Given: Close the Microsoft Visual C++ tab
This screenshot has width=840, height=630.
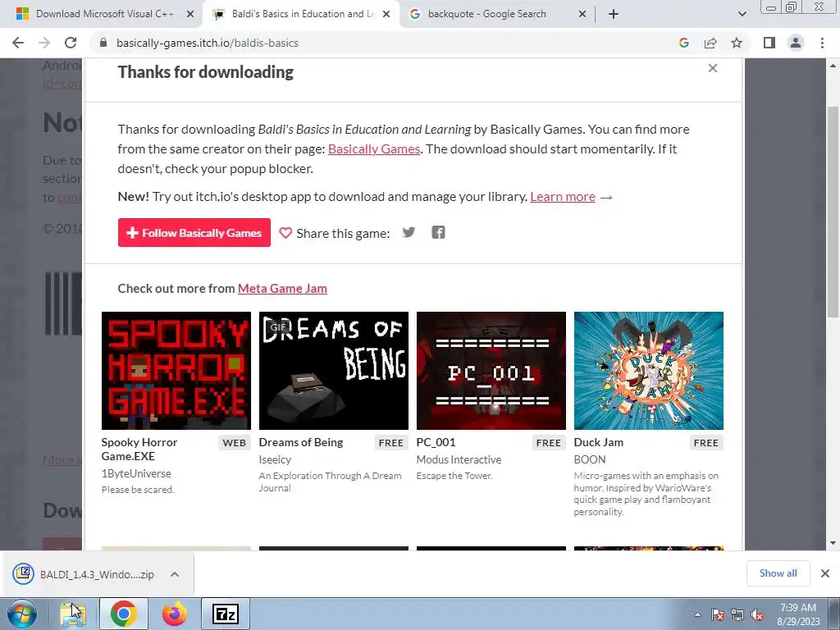Looking at the screenshot, I should pyautogui.click(x=190, y=15).
